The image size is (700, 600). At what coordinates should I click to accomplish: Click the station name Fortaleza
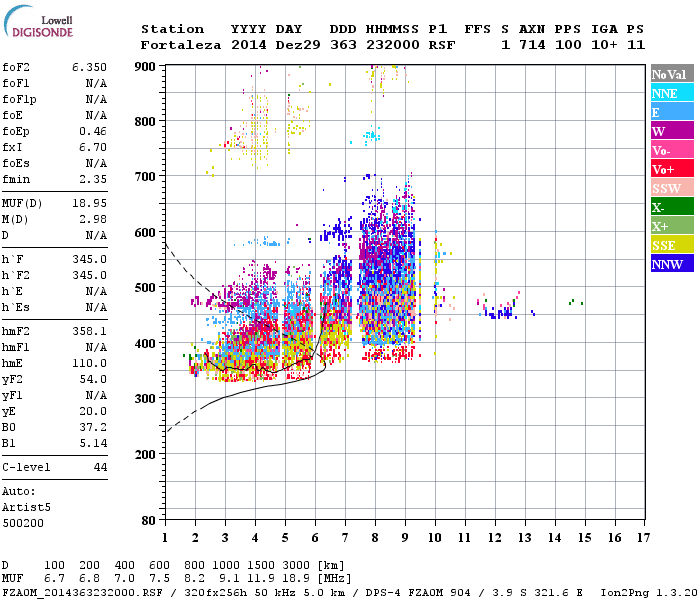[x=181, y=45]
